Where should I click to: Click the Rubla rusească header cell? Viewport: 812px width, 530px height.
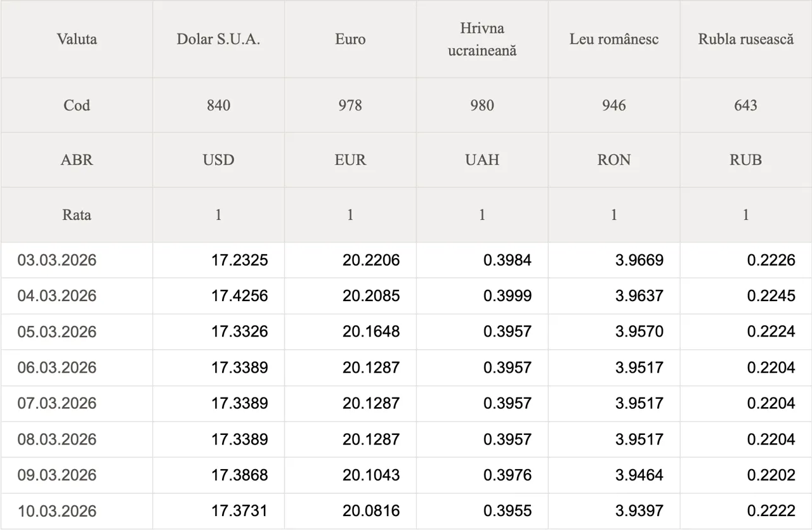745,39
